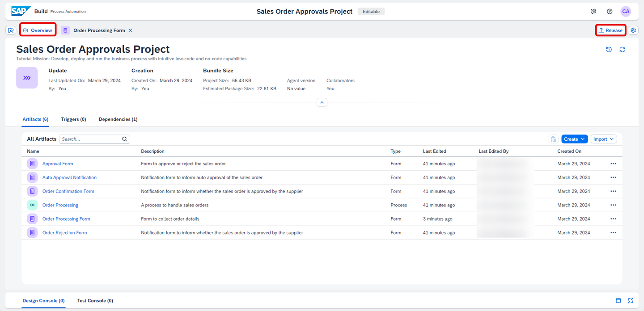This screenshot has height=311, width=644.
Task: Click the Description column header
Action: tap(153, 151)
